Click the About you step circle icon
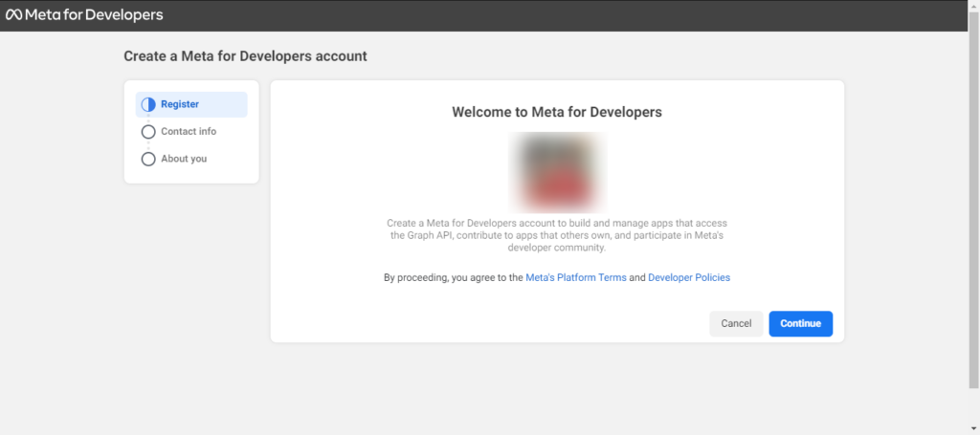Image resolution: width=980 pixels, height=435 pixels. [148, 159]
